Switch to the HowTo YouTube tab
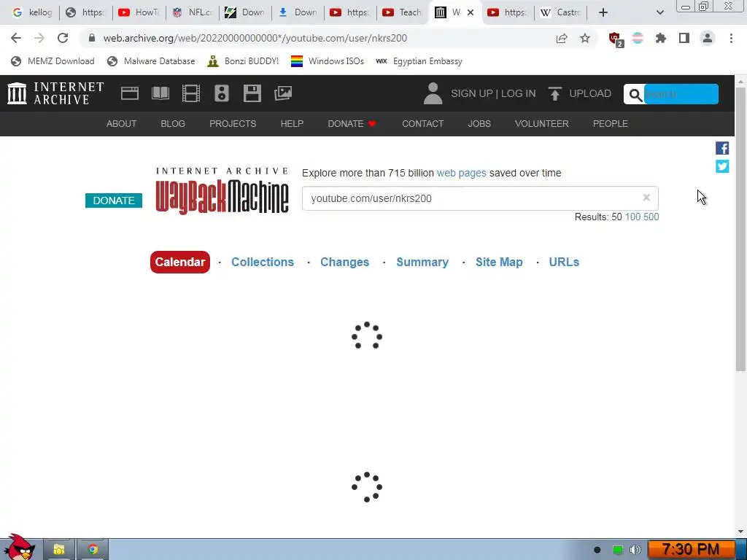Viewport: 747px width, 560px height. 139,12
